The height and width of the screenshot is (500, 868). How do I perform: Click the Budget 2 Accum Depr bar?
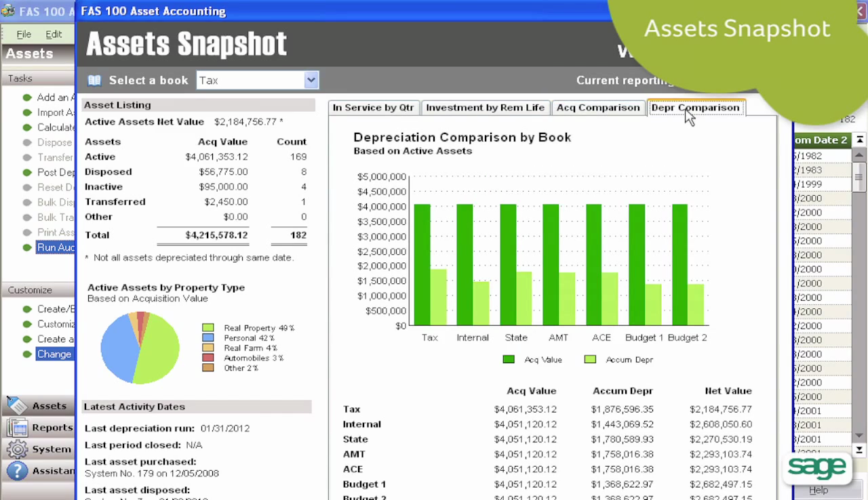[696, 305]
